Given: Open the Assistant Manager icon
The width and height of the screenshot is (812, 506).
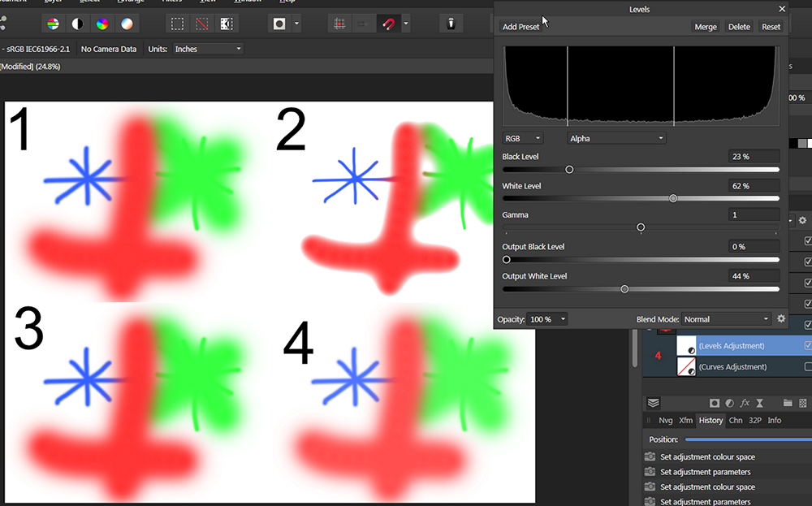Looking at the screenshot, I should coord(451,24).
